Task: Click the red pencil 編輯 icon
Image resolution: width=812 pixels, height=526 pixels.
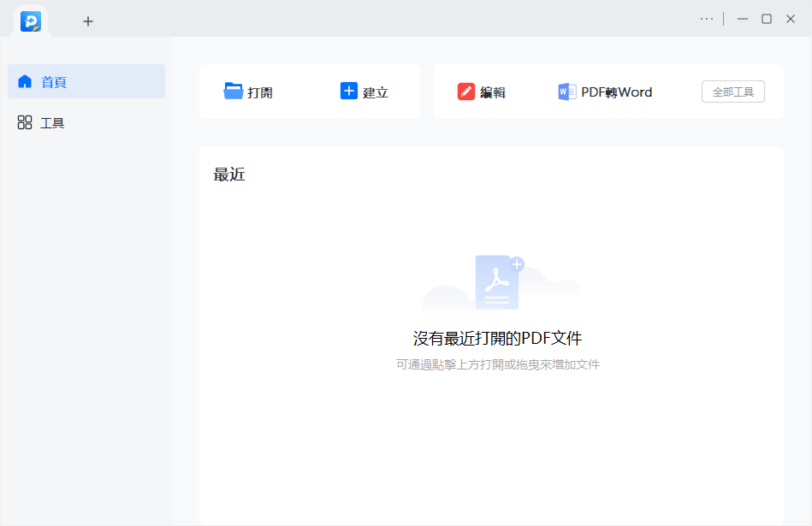Action: click(465, 92)
